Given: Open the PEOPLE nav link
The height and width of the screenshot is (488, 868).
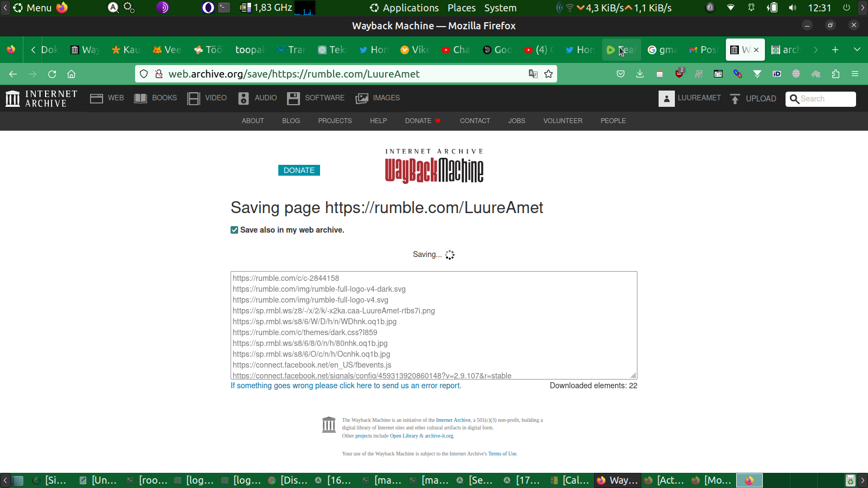Looking at the screenshot, I should 613,121.
